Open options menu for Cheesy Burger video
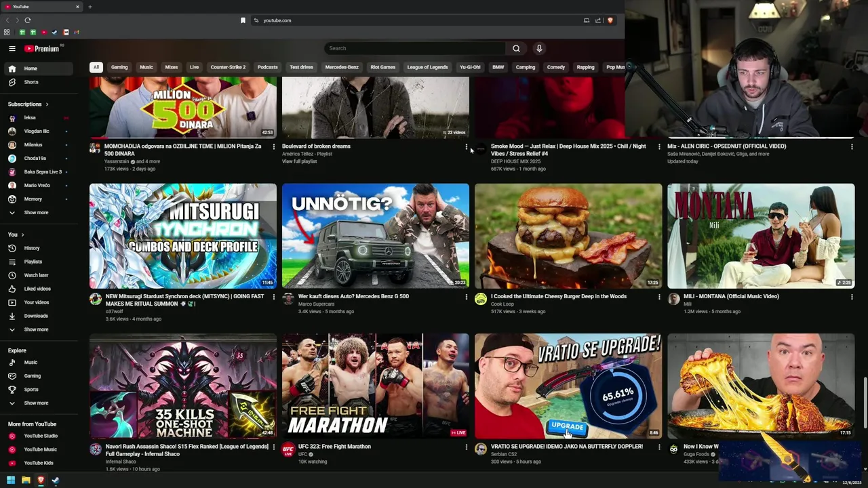 point(658,297)
